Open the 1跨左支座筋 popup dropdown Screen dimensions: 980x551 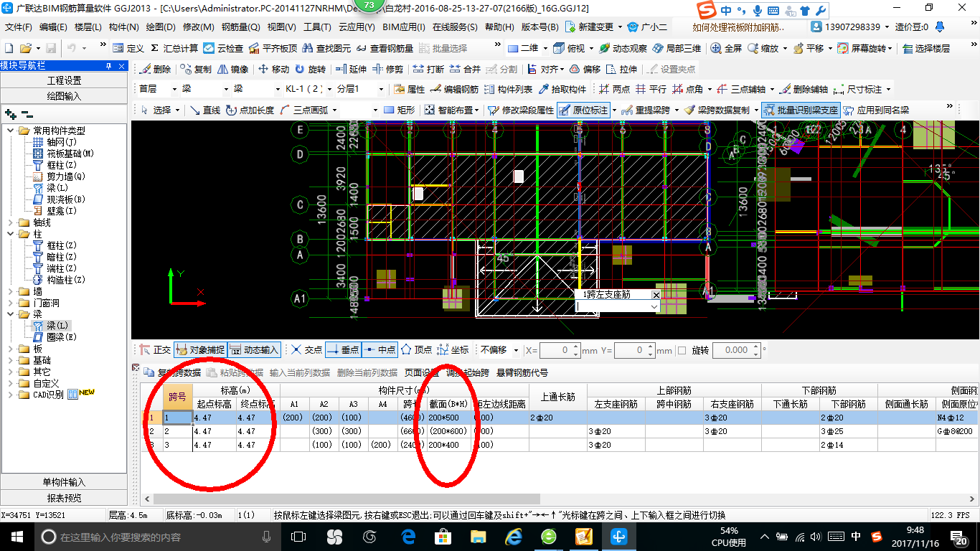[654, 306]
